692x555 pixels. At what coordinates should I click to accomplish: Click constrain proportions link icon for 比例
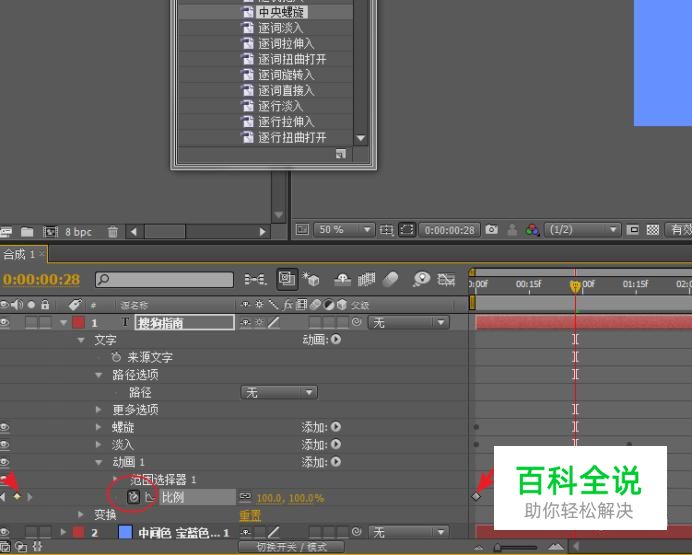(x=245, y=498)
